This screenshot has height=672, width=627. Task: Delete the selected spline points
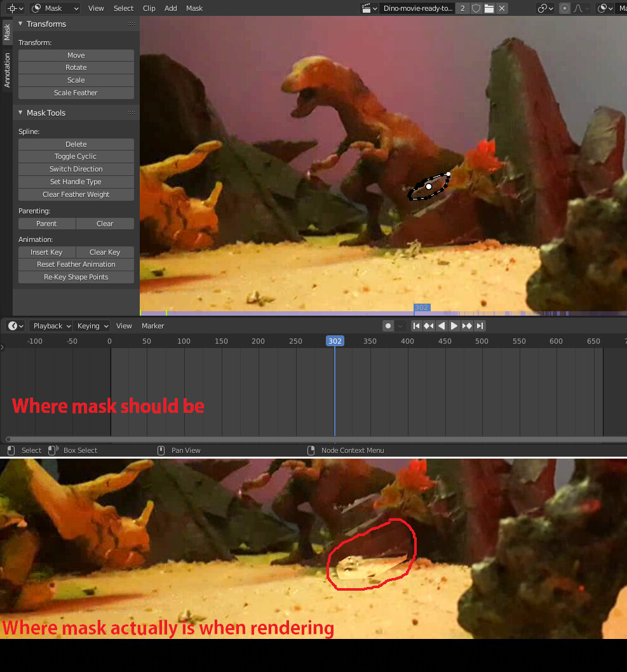(76, 144)
